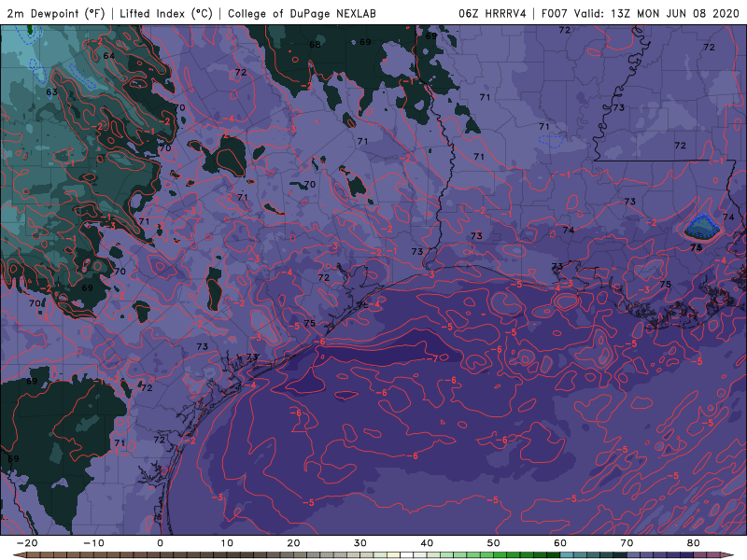
Task: Click the "64" dewpoint value on the map
Action: (x=109, y=56)
